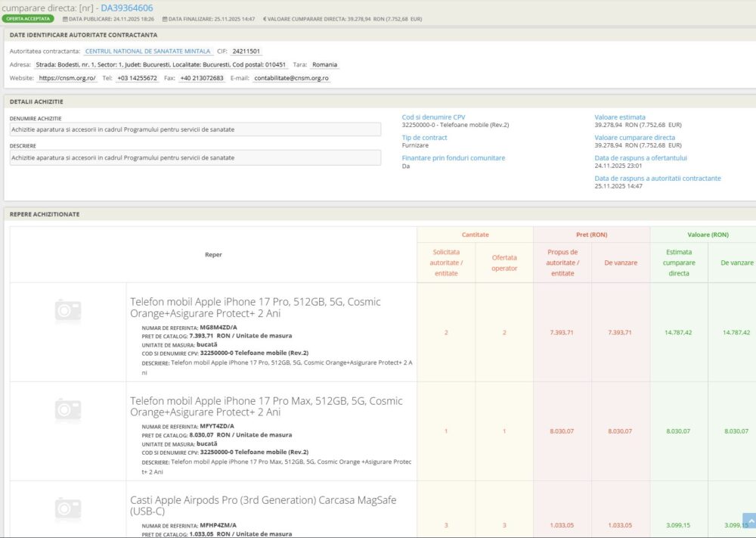Click the Oferta Acceptata status badge

(x=29, y=19)
